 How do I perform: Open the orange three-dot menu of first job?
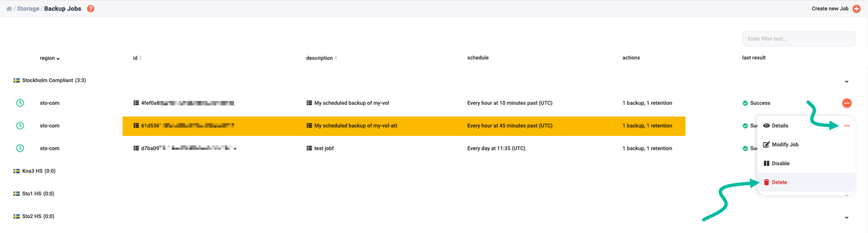click(x=846, y=103)
